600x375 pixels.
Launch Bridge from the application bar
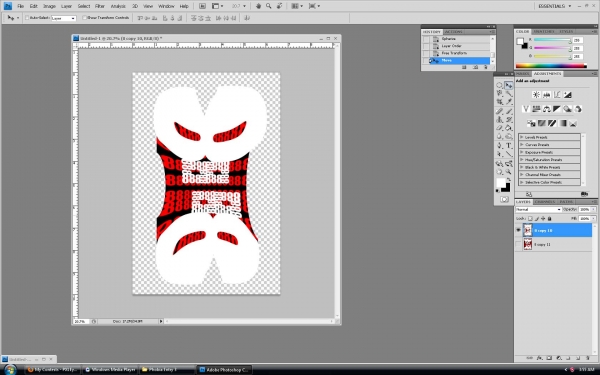click(x=202, y=6)
